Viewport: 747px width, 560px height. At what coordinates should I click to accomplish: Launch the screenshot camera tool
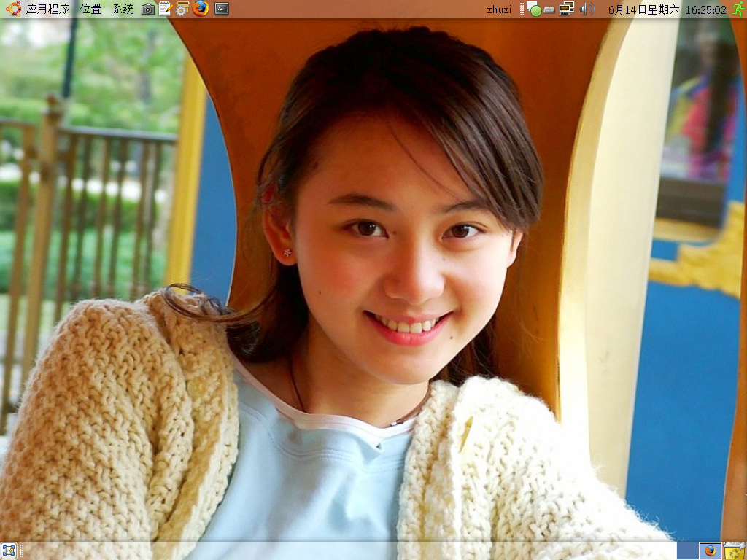[148, 9]
